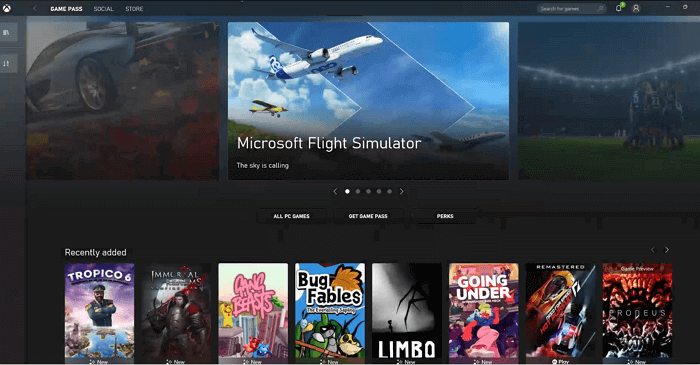Select the third carousel dot

[368, 191]
